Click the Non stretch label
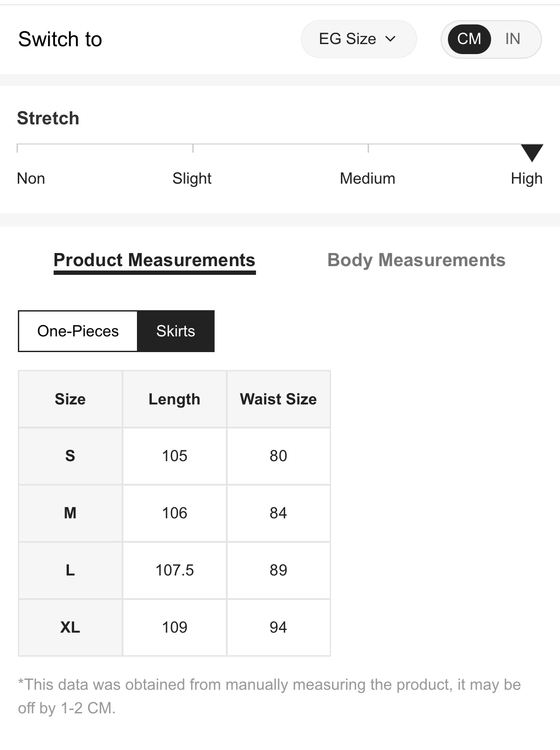This screenshot has width=560, height=750. point(31,178)
